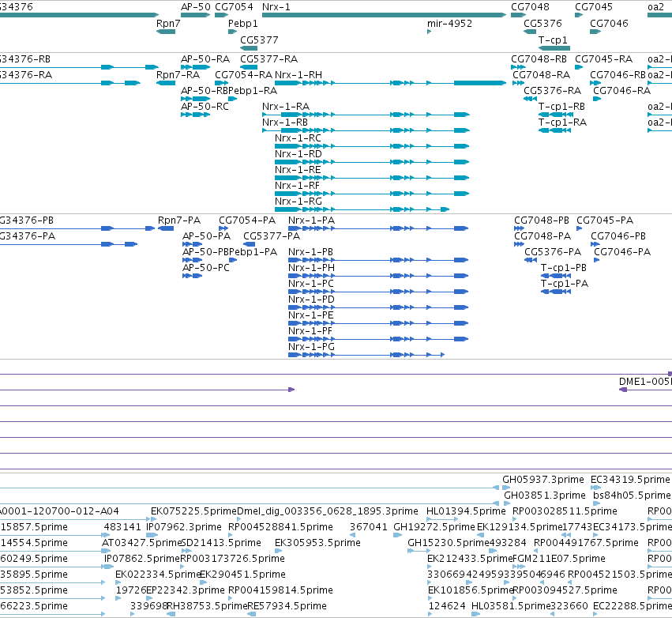Click the DME1-005 purple feature label

(645, 382)
